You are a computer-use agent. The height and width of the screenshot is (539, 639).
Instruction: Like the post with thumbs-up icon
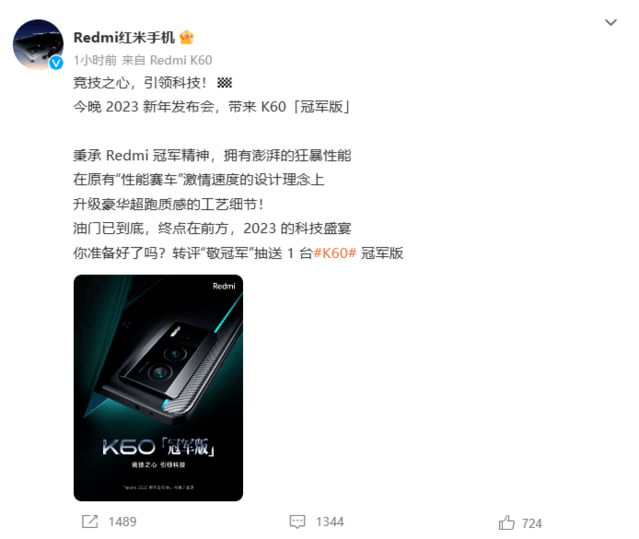[x=507, y=522]
